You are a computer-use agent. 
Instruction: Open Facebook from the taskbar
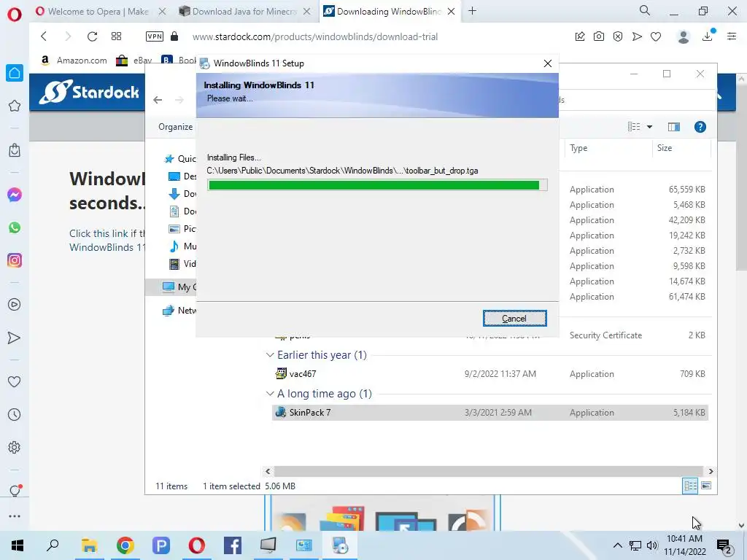233,545
